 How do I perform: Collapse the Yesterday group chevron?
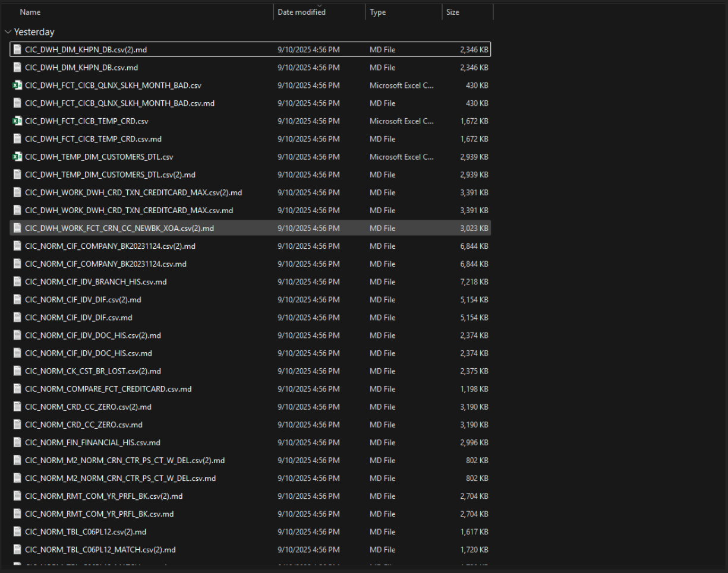7,32
